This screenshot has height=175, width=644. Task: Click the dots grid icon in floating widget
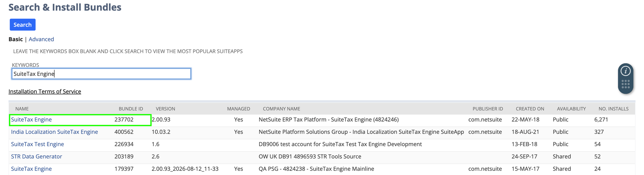click(x=626, y=84)
